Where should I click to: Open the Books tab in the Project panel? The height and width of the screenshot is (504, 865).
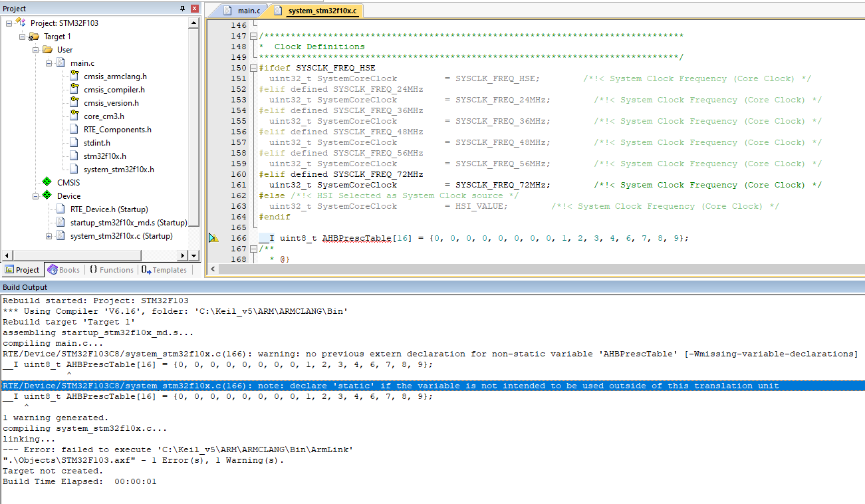[x=64, y=270]
